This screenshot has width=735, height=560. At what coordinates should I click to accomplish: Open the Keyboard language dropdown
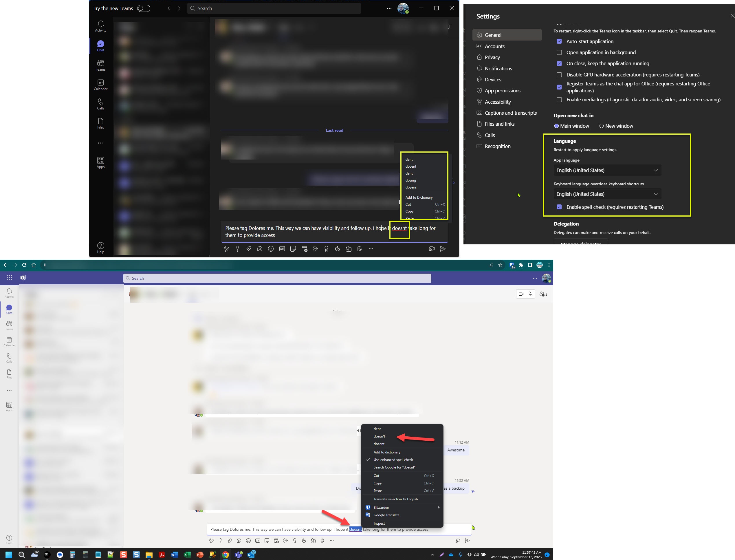coord(607,194)
